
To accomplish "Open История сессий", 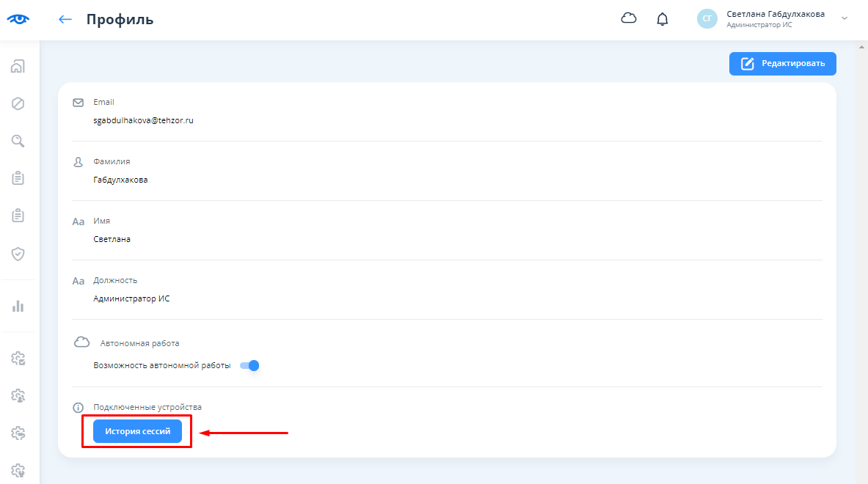I will (x=137, y=432).
